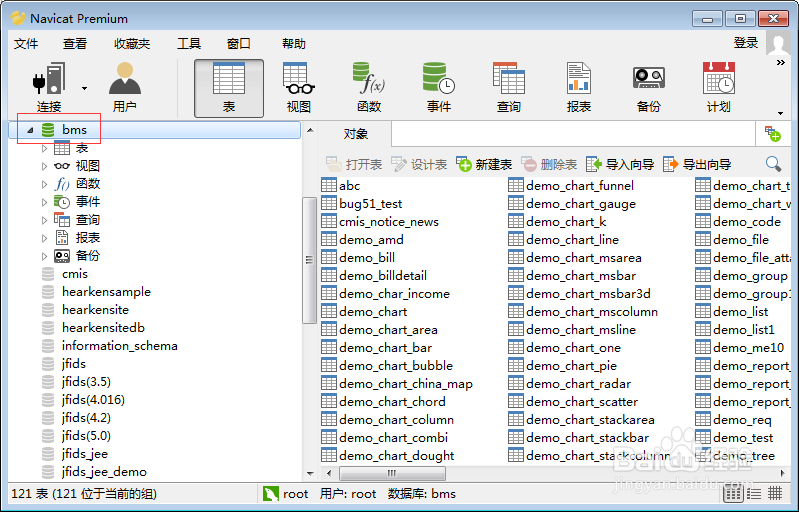Open the 函数 (Function) toolbar icon
This screenshot has height=512, width=799.
369,88
